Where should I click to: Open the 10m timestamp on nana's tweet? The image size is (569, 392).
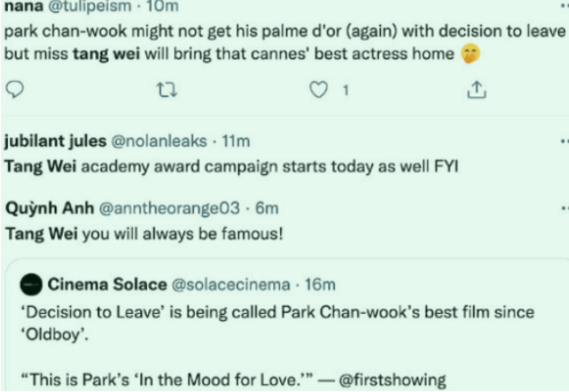[163, 6]
